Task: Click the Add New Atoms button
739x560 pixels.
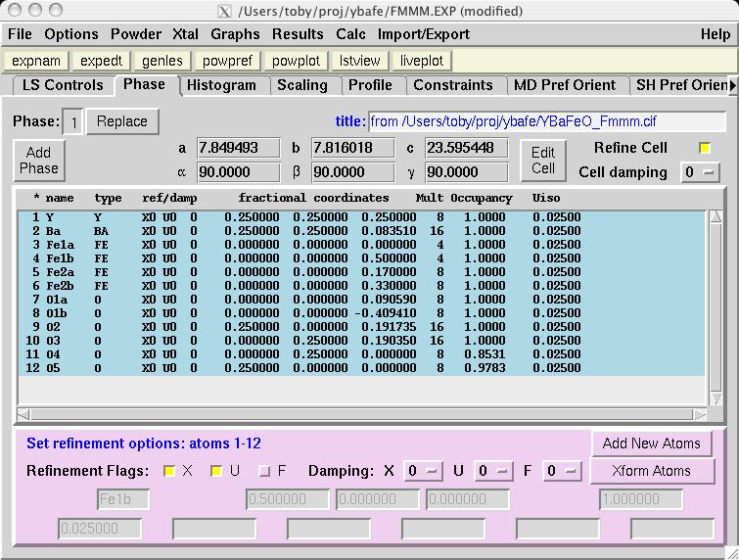Action: pyautogui.click(x=651, y=443)
